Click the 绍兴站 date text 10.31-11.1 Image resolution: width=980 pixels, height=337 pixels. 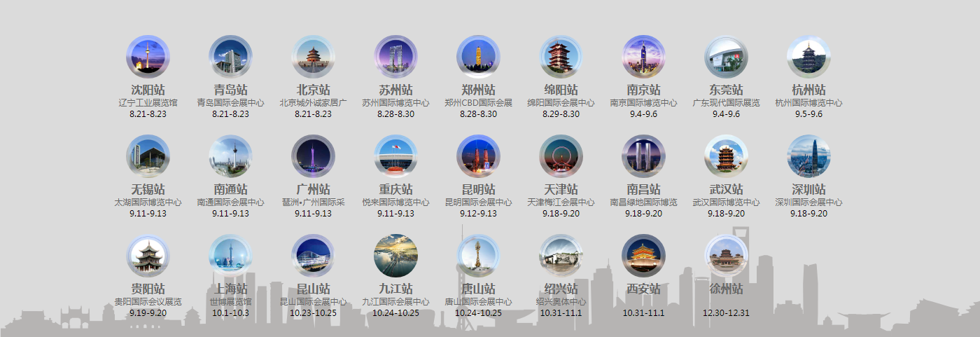[x=561, y=313]
